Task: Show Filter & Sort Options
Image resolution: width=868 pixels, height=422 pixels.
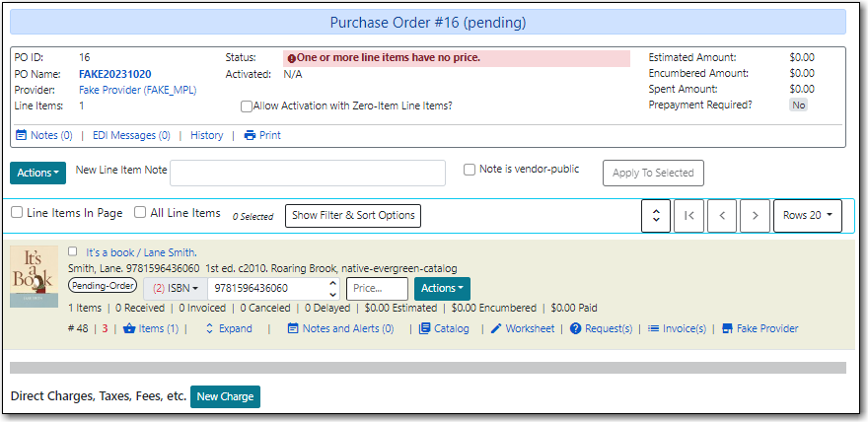Action: pos(353,216)
